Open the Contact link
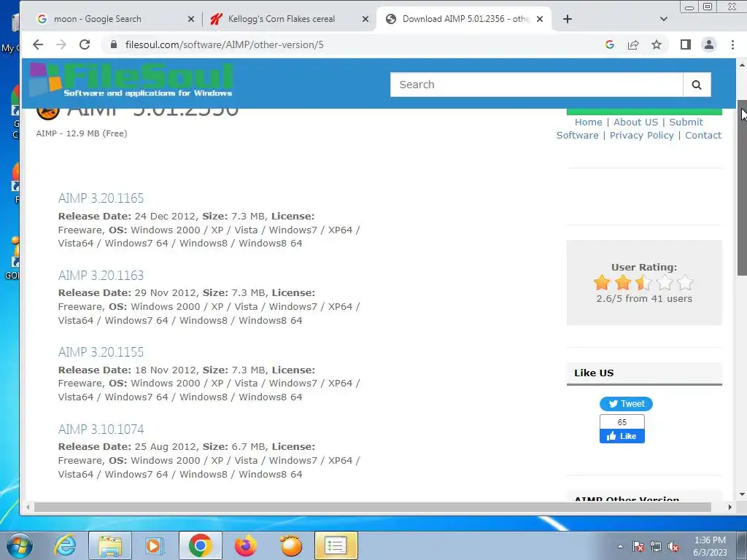 (703, 135)
